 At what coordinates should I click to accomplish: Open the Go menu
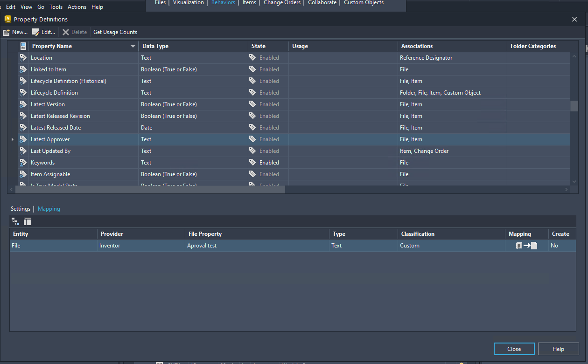coord(41,7)
